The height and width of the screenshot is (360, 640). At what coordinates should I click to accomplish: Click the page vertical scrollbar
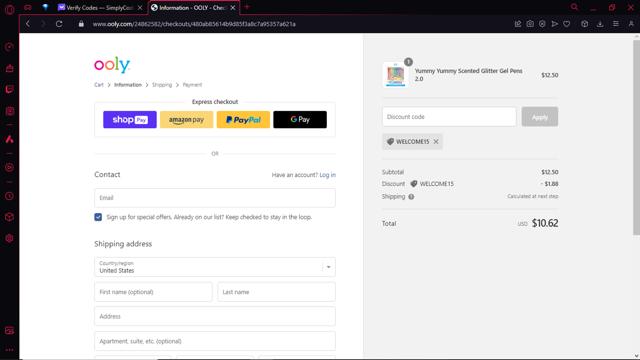636,137
